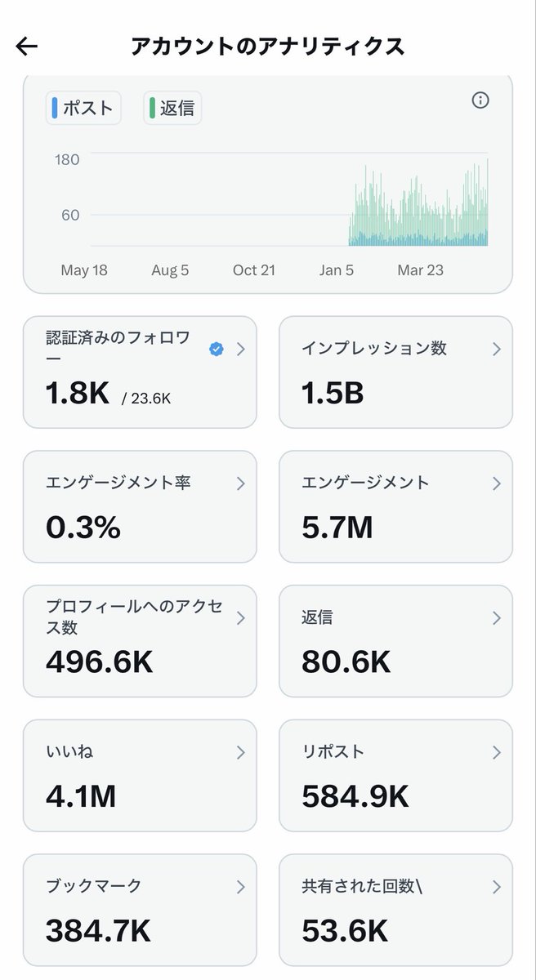Screen dimensions: 536x980
Task: Click the blue ポスト color swatch
Action: 55,109
